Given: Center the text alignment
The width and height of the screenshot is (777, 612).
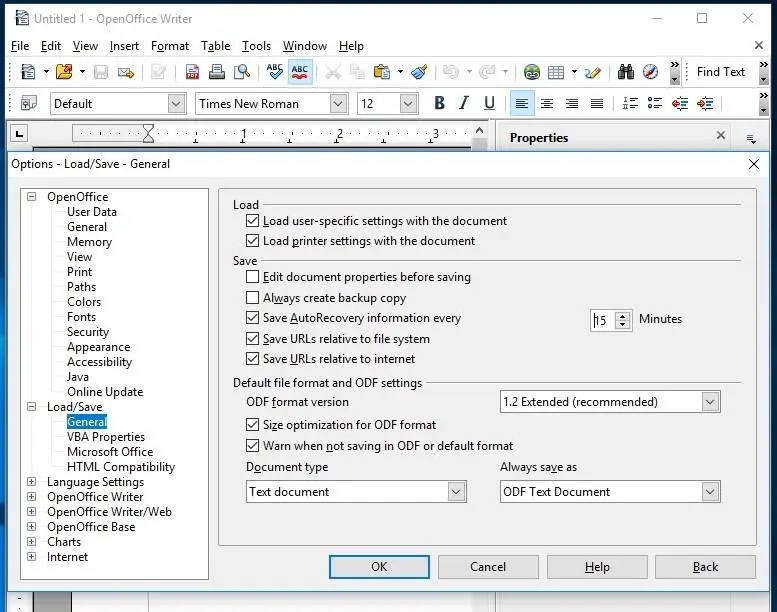Looking at the screenshot, I should pos(547,104).
